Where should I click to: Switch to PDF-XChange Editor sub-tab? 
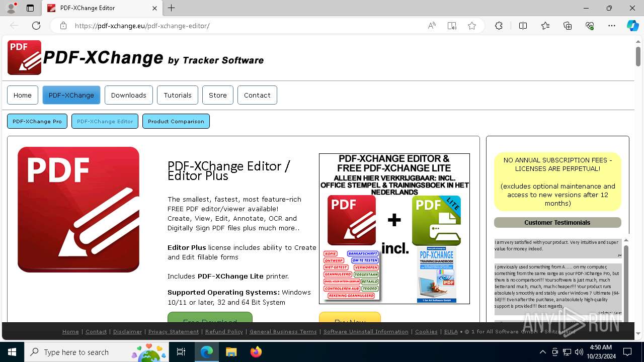105,121
